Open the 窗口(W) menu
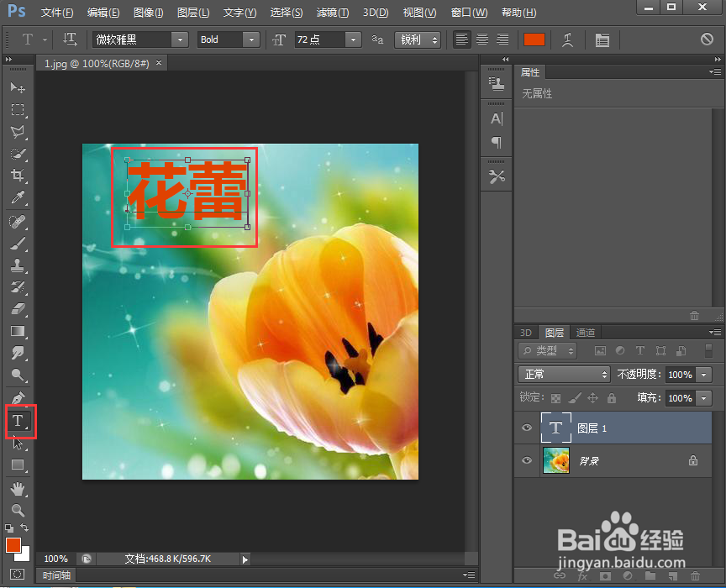The height and width of the screenshot is (588, 726). tap(469, 13)
